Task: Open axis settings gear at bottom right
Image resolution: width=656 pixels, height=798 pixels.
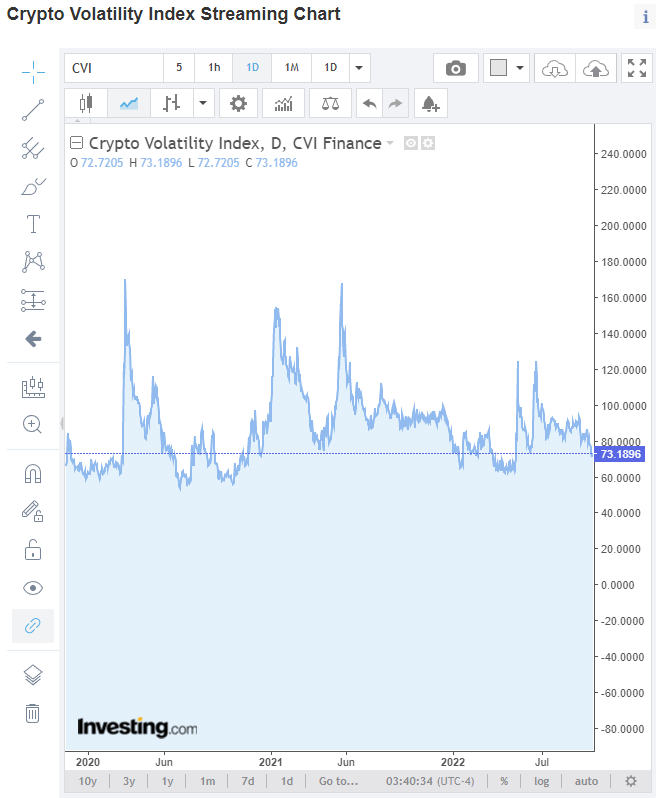Action: click(631, 781)
